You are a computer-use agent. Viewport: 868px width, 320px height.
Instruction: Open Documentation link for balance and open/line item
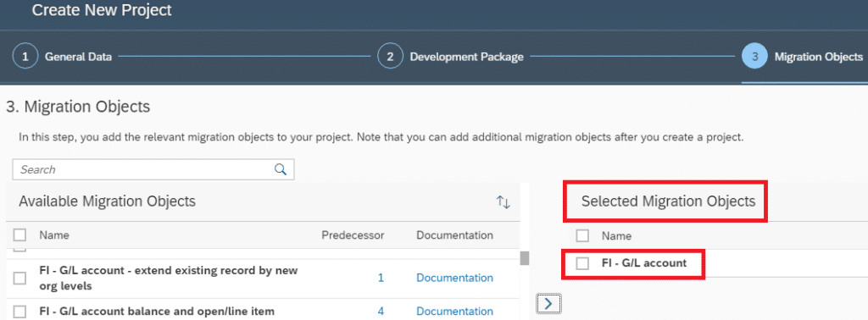(x=454, y=312)
